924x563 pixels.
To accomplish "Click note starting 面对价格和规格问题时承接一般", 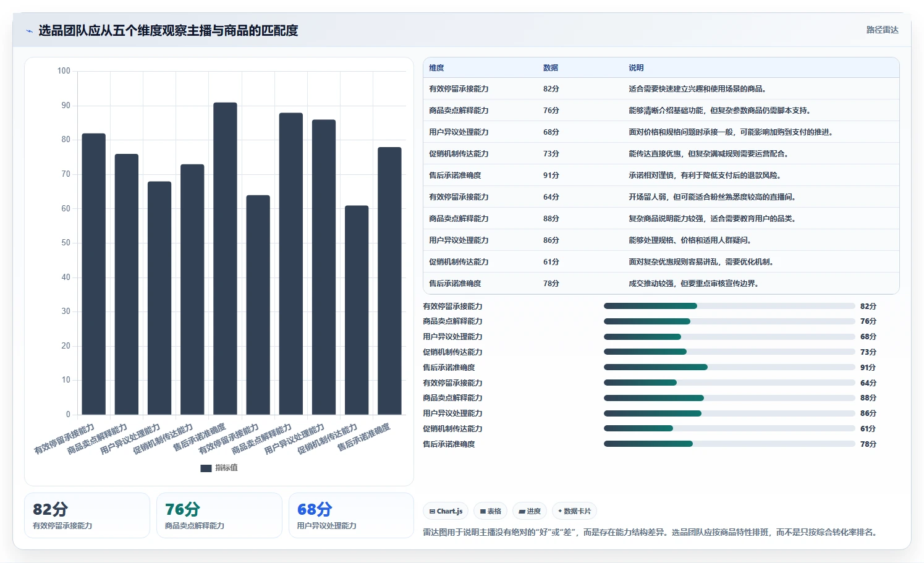I will click(732, 132).
